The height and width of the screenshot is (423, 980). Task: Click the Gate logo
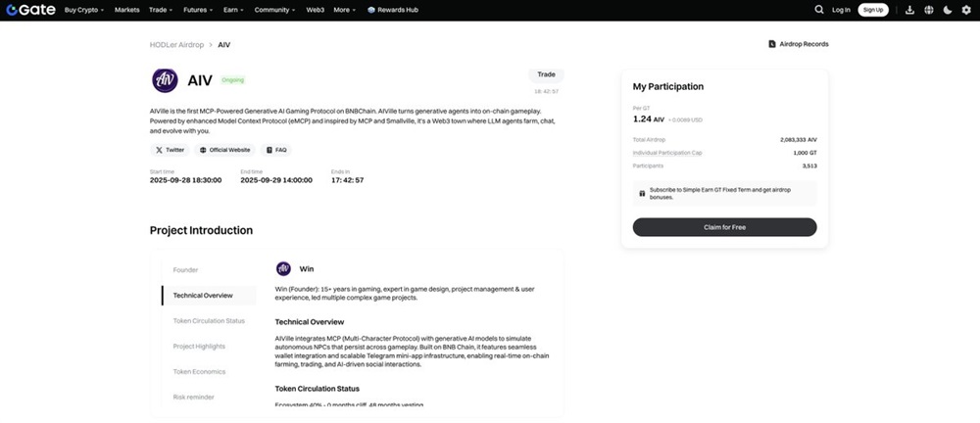click(x=30, y=10)
